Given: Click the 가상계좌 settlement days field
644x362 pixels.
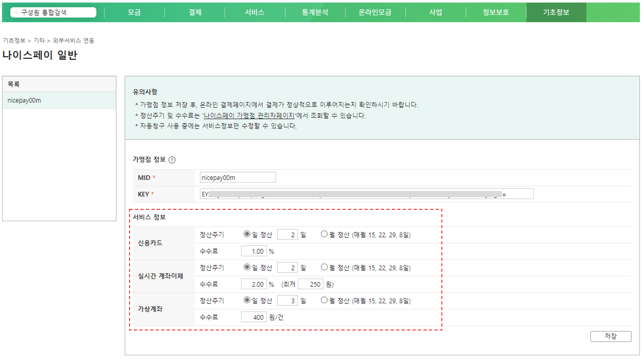Looking at the screenshot, I should [287, 301].
